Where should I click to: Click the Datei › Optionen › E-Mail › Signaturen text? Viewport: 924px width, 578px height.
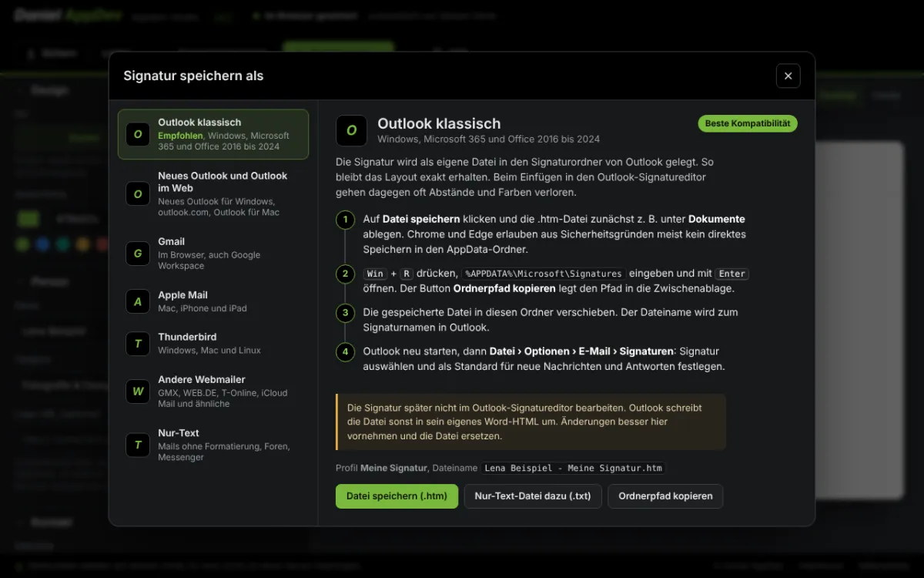click(581, 351)
